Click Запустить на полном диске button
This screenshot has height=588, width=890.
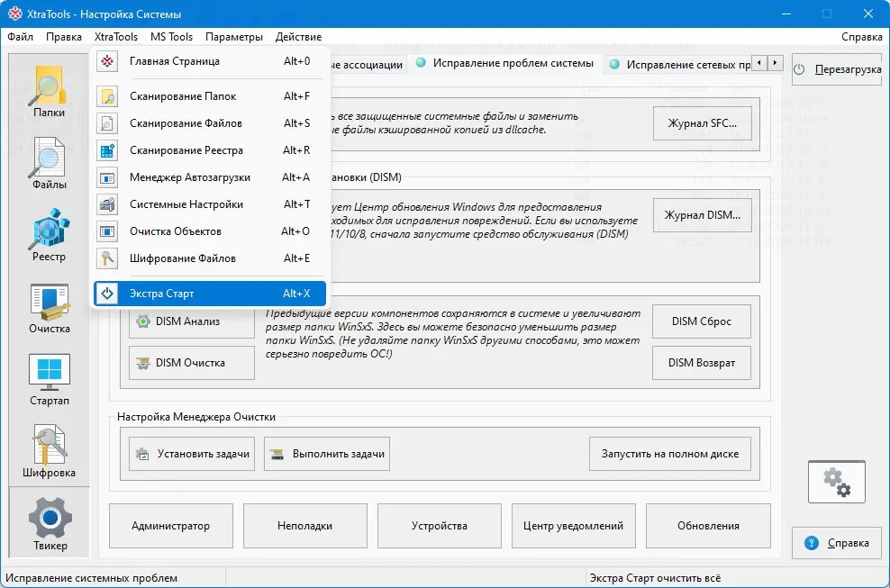click(670, 454)
